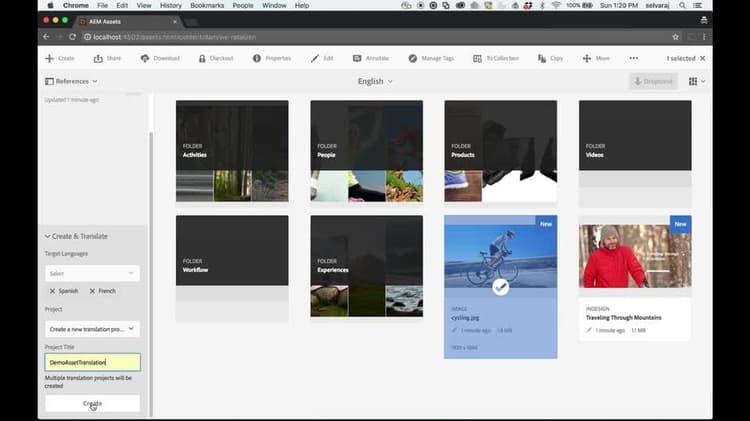750x421 pixels.
Task: Click the Download cloud icon
Action: point(145,58)
